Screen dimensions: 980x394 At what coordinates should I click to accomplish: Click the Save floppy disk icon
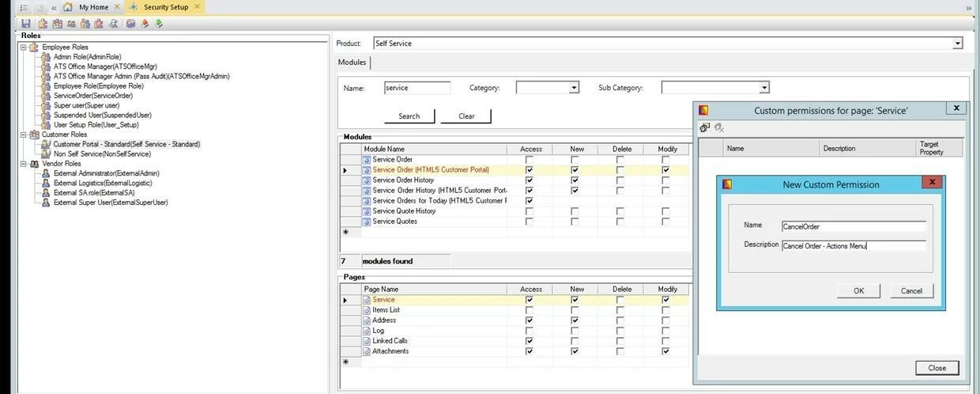(x=26, y=24)
